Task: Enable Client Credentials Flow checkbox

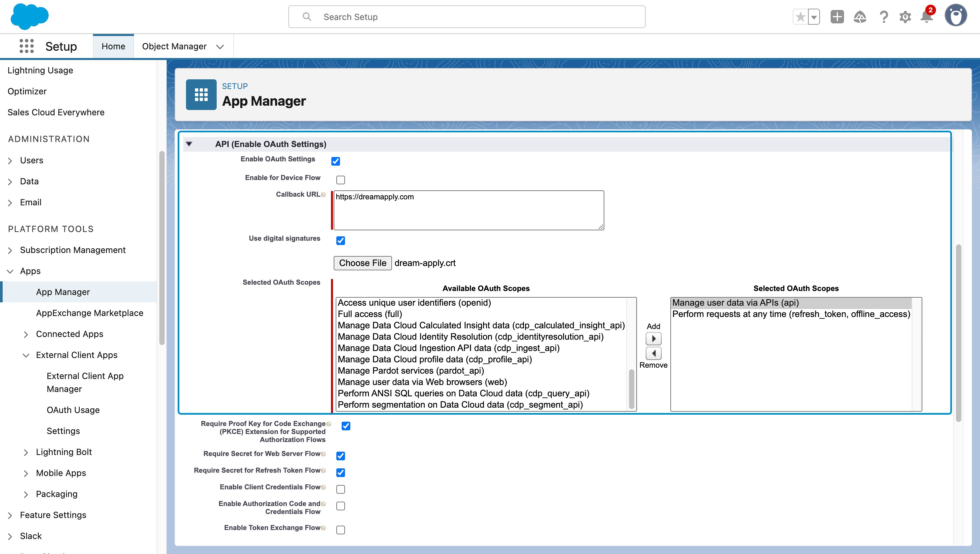Action: [x=340, y=489]
